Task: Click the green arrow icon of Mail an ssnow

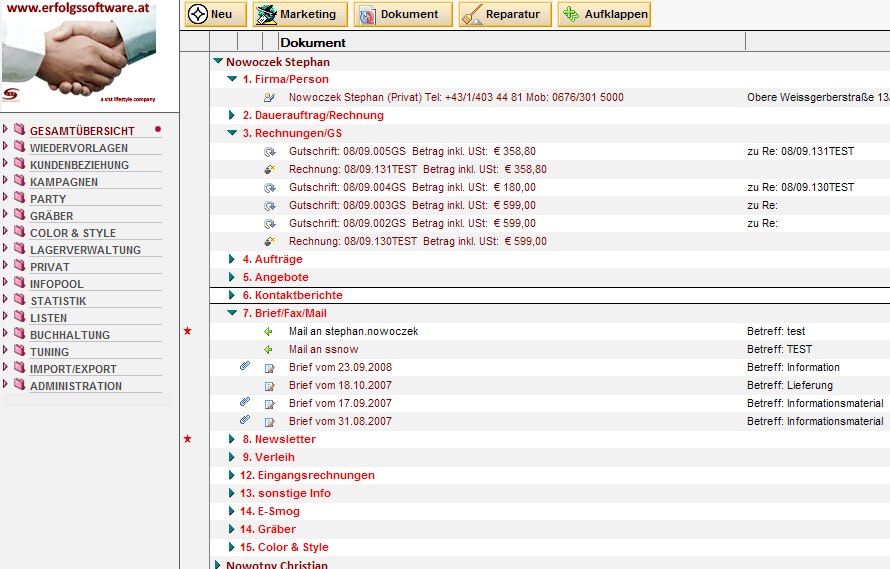Action: coord(268,350)
